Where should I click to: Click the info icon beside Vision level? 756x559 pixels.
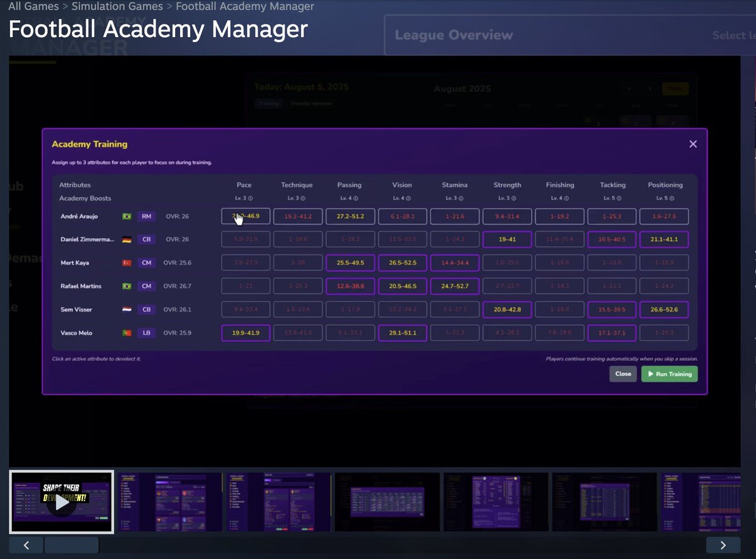408,198
